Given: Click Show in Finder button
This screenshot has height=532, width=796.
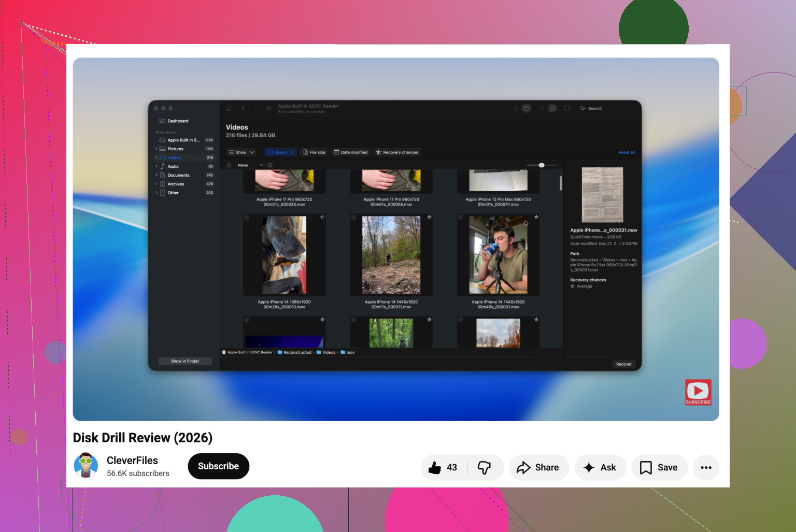Looking at the screenshot, I should [185, 361].
